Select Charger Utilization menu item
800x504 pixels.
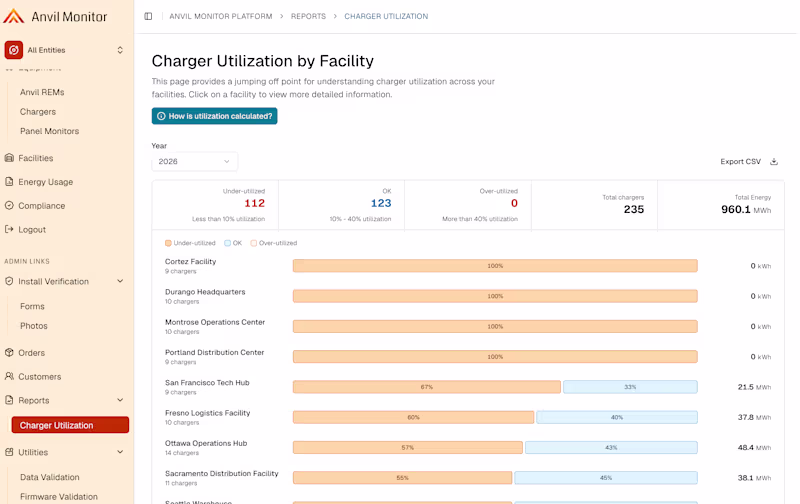point(70,425)
